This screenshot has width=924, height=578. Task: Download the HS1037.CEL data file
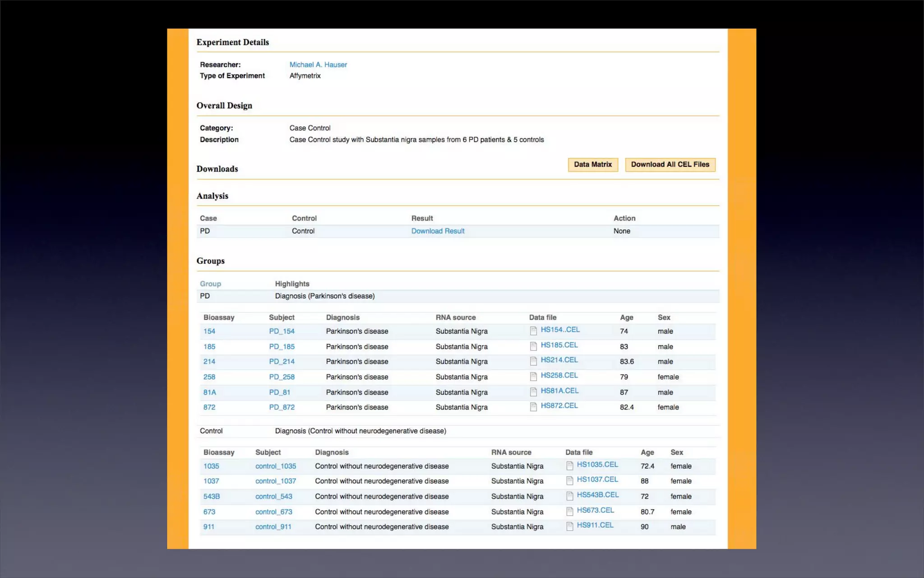pyautogui.click(x=597, y=479)
